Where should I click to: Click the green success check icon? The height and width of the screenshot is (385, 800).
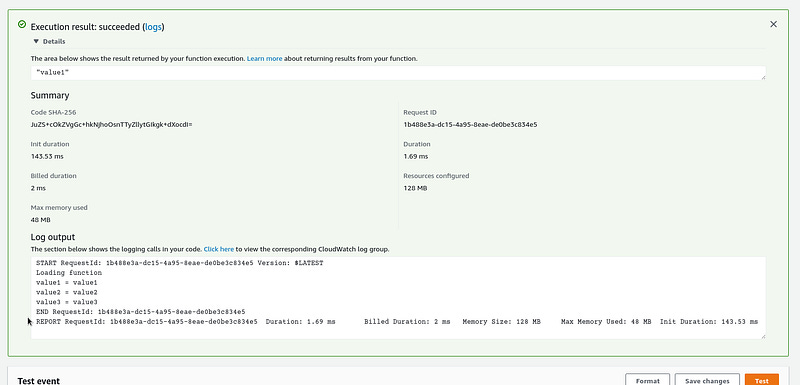[22, 24]
